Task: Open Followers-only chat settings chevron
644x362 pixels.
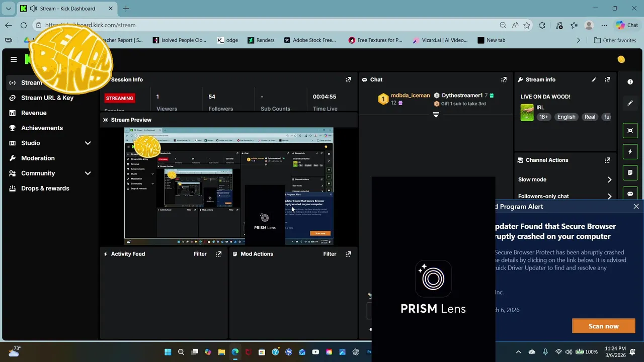Action: click(x=609, y=197)
